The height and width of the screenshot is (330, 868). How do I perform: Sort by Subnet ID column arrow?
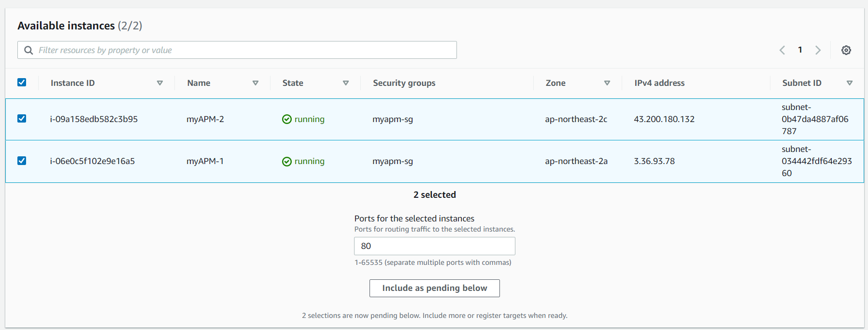click(850, 83)
